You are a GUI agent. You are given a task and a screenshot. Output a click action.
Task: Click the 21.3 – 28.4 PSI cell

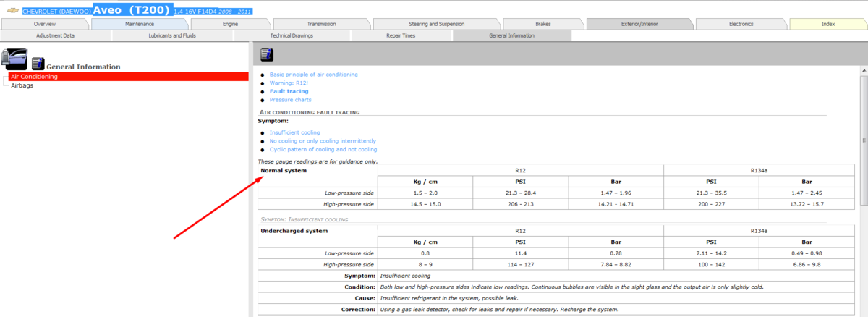click(521, 193)
